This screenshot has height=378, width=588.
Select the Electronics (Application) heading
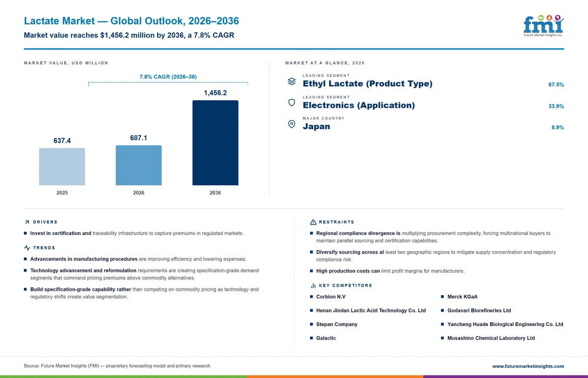359,105
